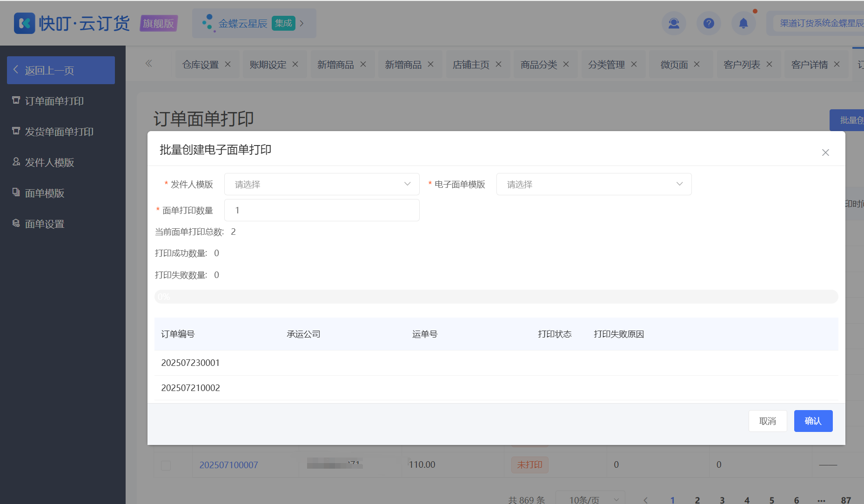
Task: Click the 确认 button
Action: coord(813,421)
